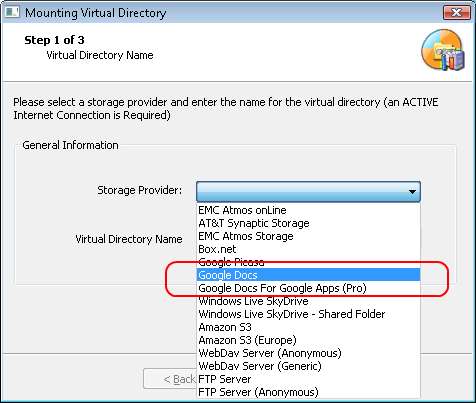This screenshot has height=403, width=476.
Task: Select EMC Atmos onLine provider
Action: coord(308,210)
